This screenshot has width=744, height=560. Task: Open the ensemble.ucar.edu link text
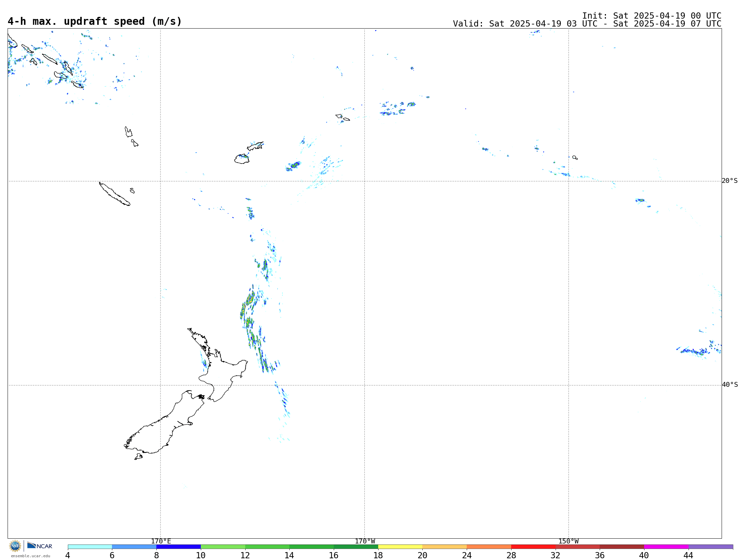click(x=31, y=556)
